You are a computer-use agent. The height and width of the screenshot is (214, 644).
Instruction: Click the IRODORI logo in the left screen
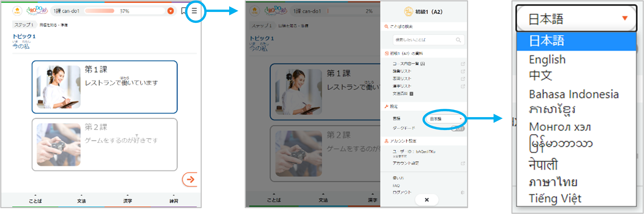pyautogui.click(x=37, y=10)
